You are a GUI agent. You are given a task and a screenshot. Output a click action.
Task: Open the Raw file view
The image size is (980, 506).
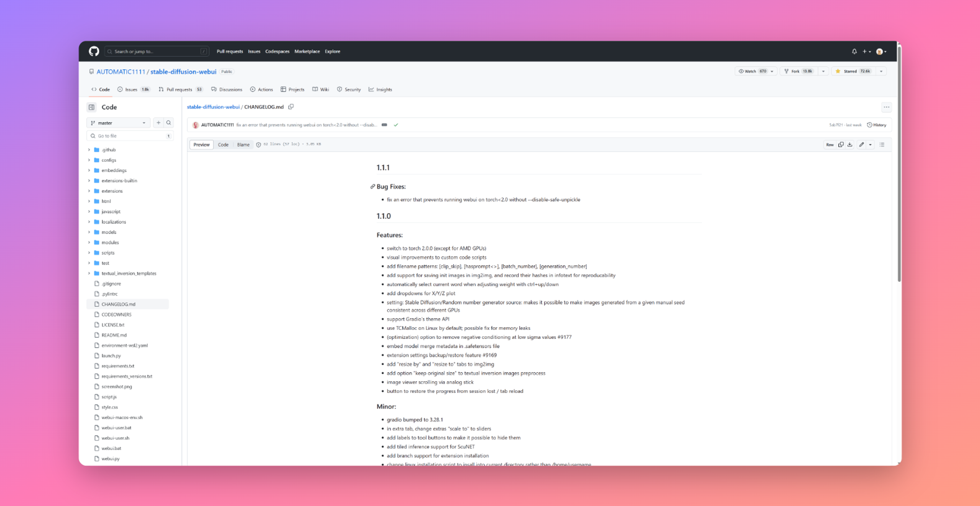tap(830, 145)
